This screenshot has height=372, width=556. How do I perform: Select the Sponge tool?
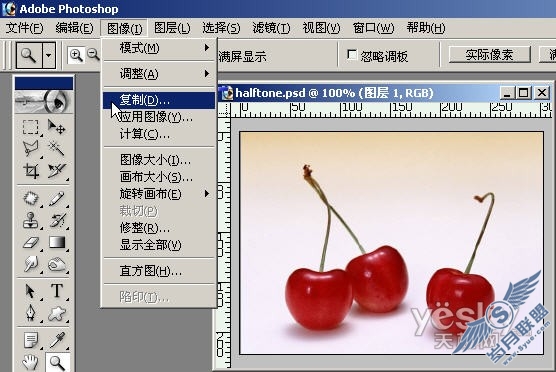[x=56, y=264]
